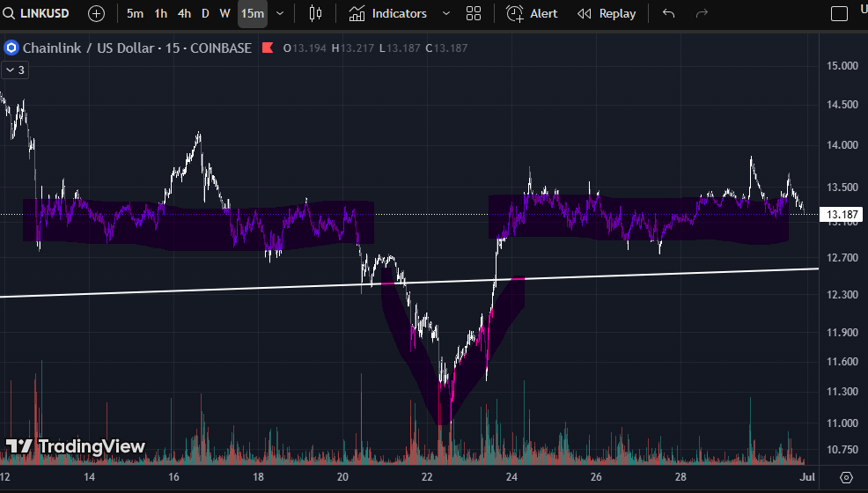Click the O13.194 open value in legend
The image size is (868, 493).
point(305,48)
